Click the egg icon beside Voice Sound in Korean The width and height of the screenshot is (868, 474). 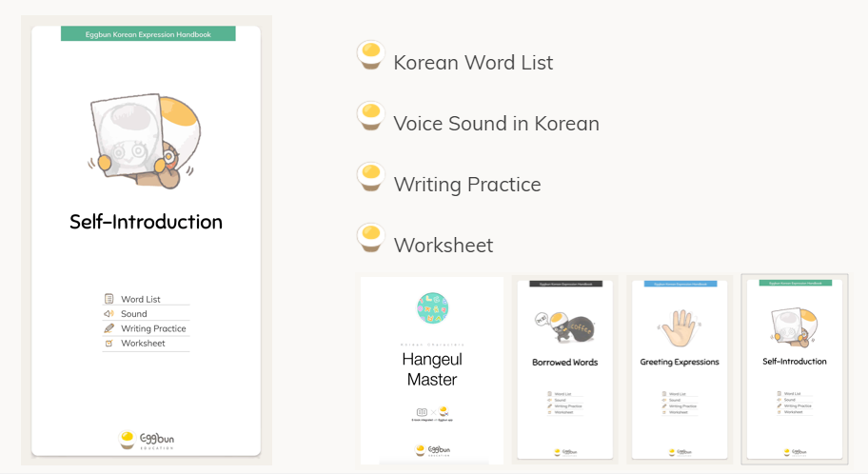click(x=369, y=116)
